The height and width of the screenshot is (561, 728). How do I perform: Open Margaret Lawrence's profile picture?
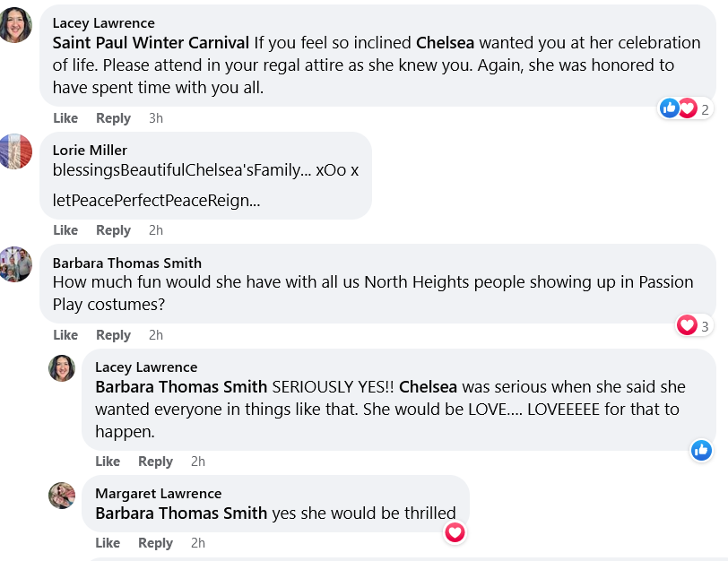point(62,495)
